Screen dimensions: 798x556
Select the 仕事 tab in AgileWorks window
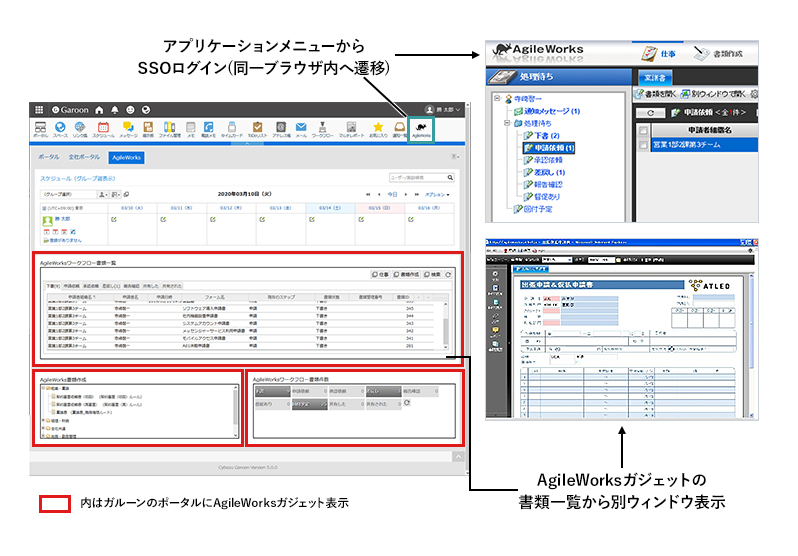660,53
